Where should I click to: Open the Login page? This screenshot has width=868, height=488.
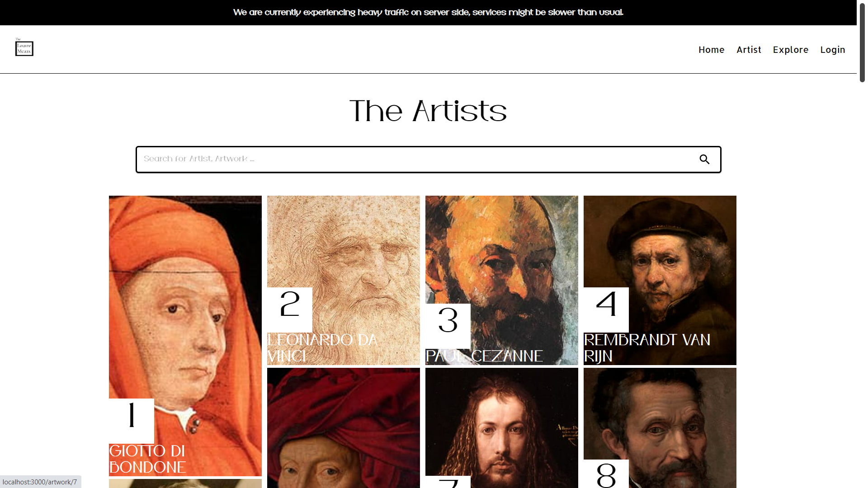(x=832, y=50)
